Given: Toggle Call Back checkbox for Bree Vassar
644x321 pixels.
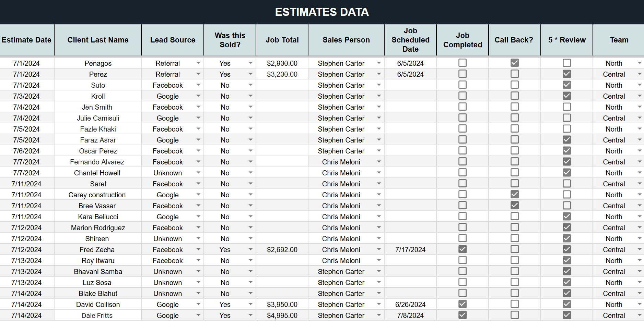Looking at the screenshot, I should [x=515, y=205].
